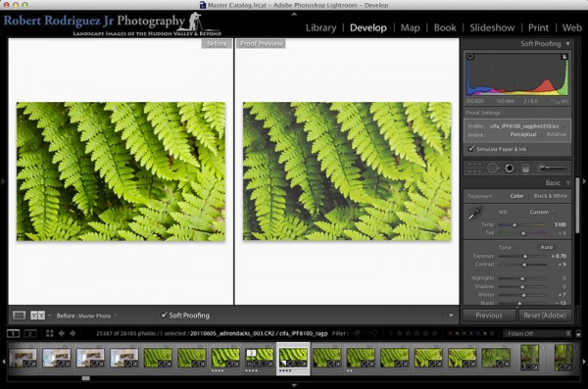Click the Exposure slider handle
This screenshot has width=588, height=389.
(525, 256)
